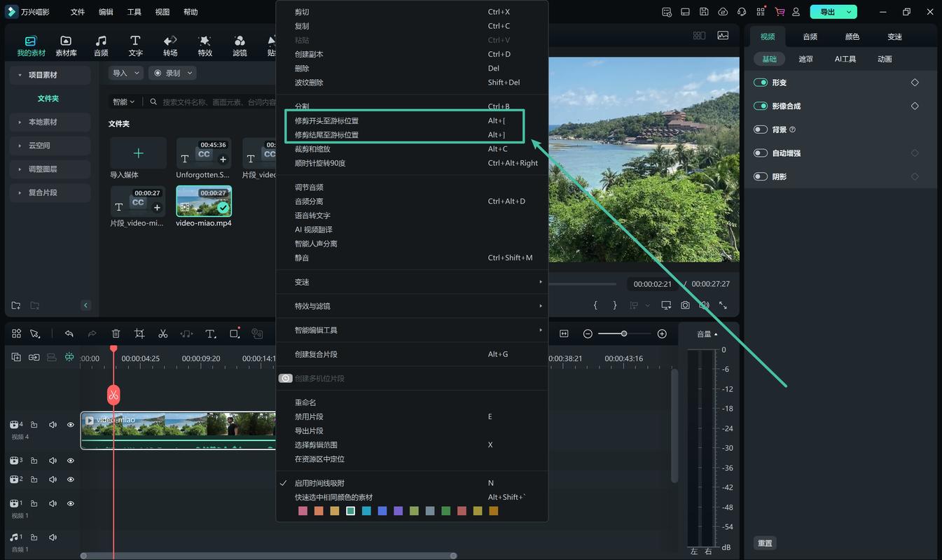This screenshot has width=942, height=560.
Task: Open the shopping cart icon in the title bar
Action: pos(780,11)
